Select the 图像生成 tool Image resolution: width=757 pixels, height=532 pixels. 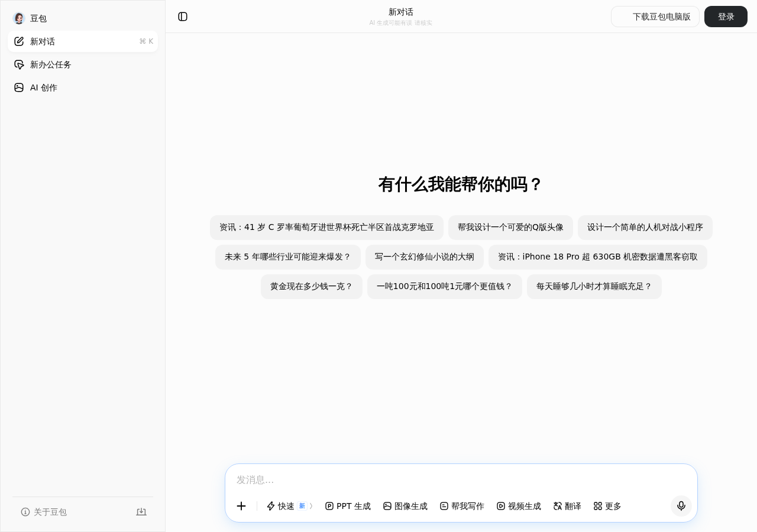coord(405,506)
